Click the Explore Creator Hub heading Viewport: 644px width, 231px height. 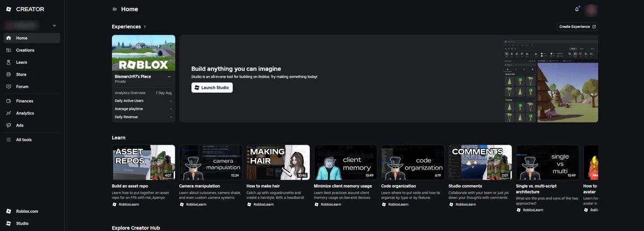tap(136, 228)
